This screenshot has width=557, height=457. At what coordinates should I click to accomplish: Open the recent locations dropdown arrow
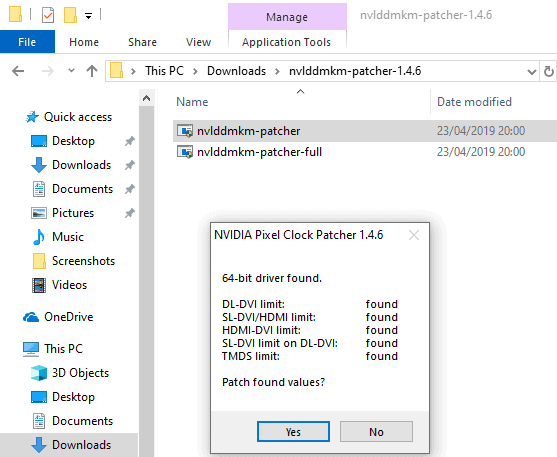click(71, 70)
